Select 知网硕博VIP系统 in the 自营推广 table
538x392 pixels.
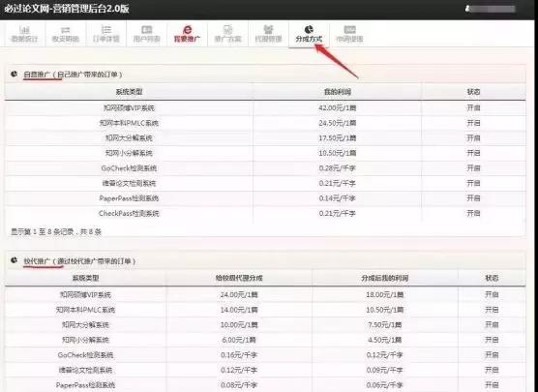tap(129, 107)
